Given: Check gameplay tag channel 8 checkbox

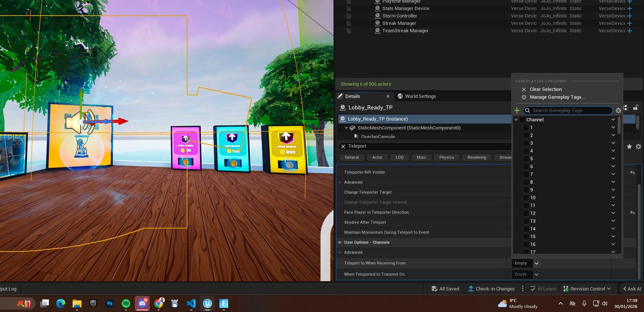Looking at the screenshot, I should (526, 182).
